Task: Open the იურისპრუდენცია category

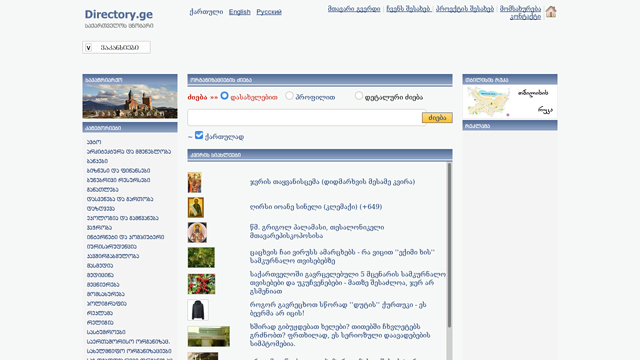Action: 111,247
